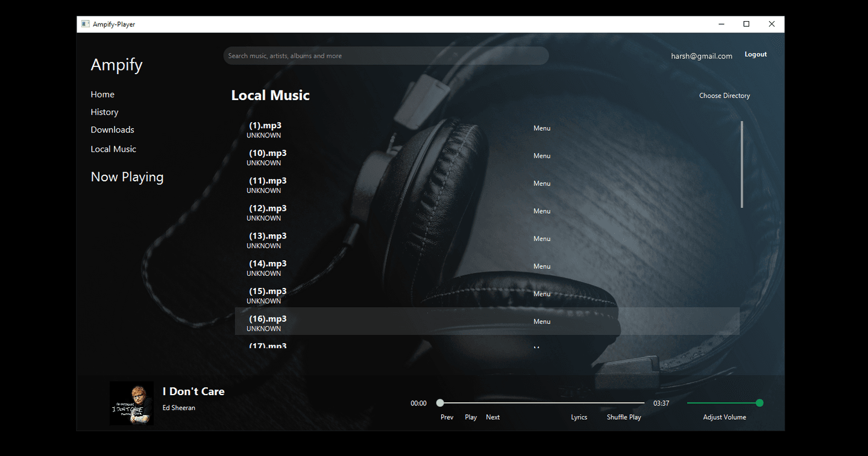Screen dimensions: 868x456
Task: Open Menu for (11).mp3
Action: pos(542,184)
